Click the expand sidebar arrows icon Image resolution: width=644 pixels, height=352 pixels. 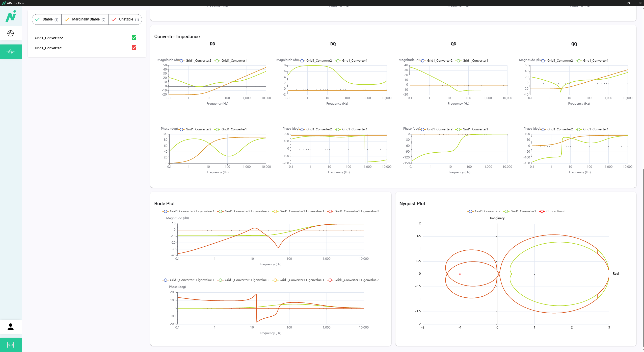point(11,345)
